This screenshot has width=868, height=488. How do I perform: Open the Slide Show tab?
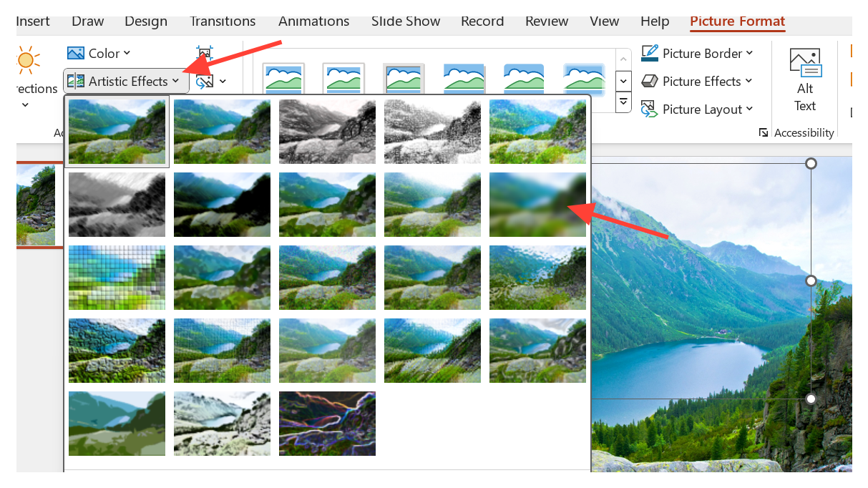click(405, 21)
